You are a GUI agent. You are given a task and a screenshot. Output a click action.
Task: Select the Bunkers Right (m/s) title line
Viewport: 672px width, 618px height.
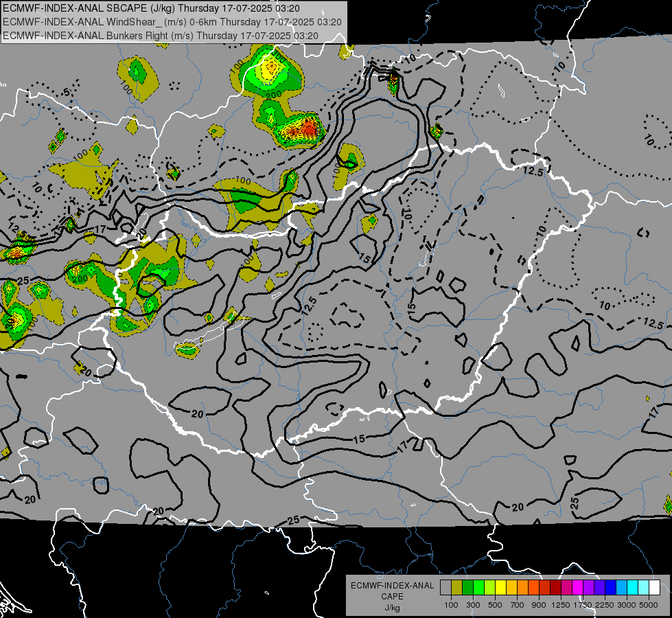pyautogui.click(x=161, y=36)
